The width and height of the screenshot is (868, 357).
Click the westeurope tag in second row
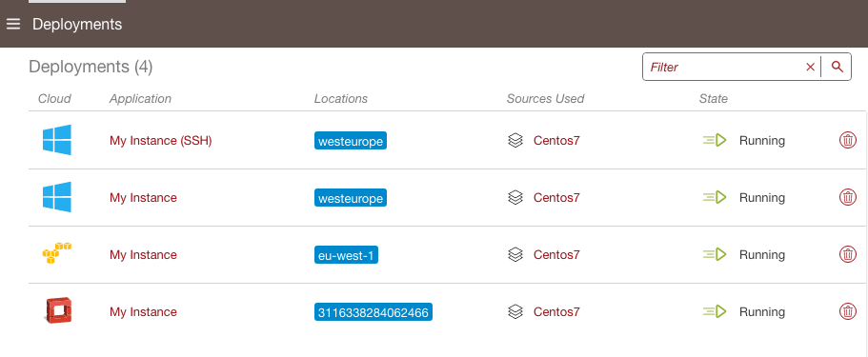coord(351,198)
